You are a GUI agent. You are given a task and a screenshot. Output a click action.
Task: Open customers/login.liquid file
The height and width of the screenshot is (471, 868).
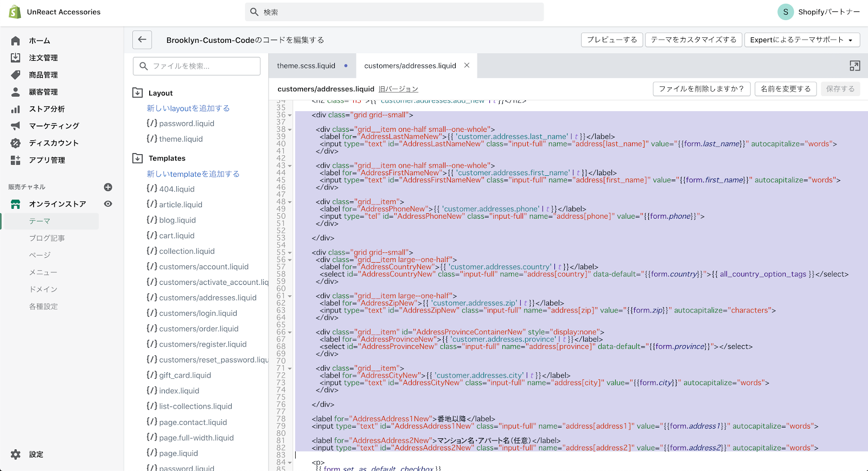coord(198,313)
